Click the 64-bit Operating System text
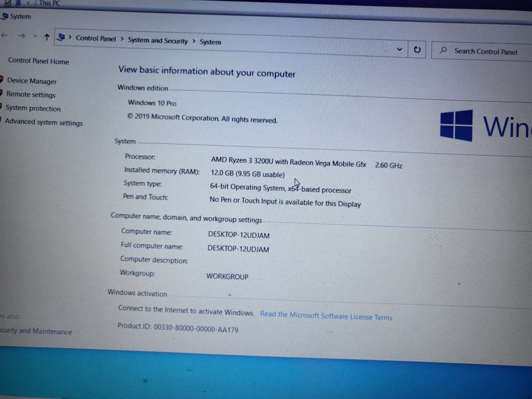Image resolution: width=532 pixels, height=399 pixels. (x=281, y=188)
